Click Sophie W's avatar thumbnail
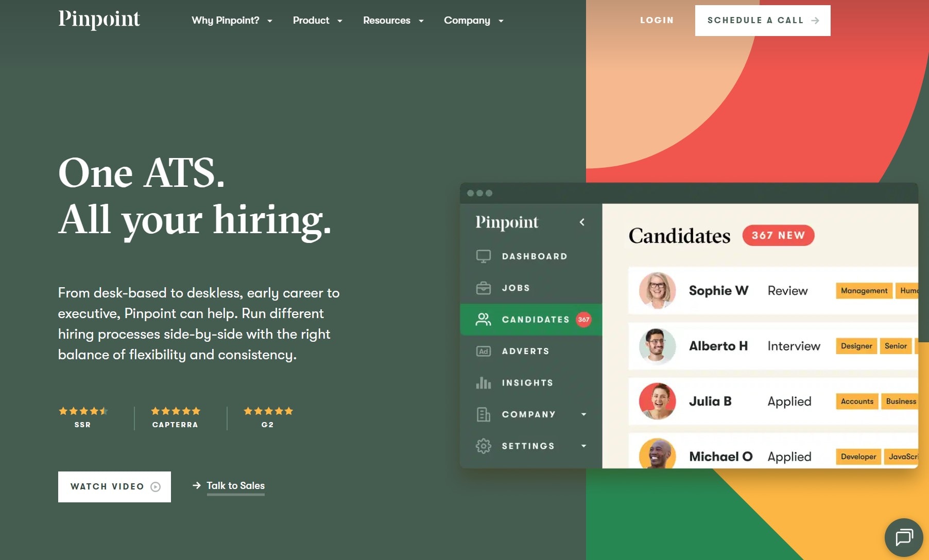Image resolution: width=929 pixels, height=560 pixels. tap(657, 290)
